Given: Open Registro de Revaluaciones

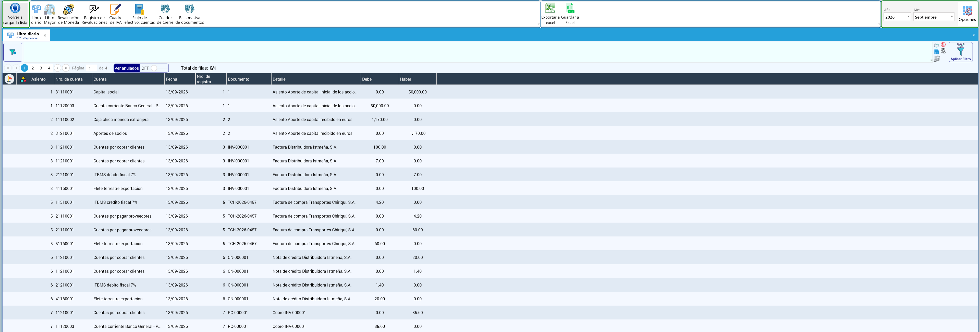Looking at the screenshot, I should coord(94,14).
